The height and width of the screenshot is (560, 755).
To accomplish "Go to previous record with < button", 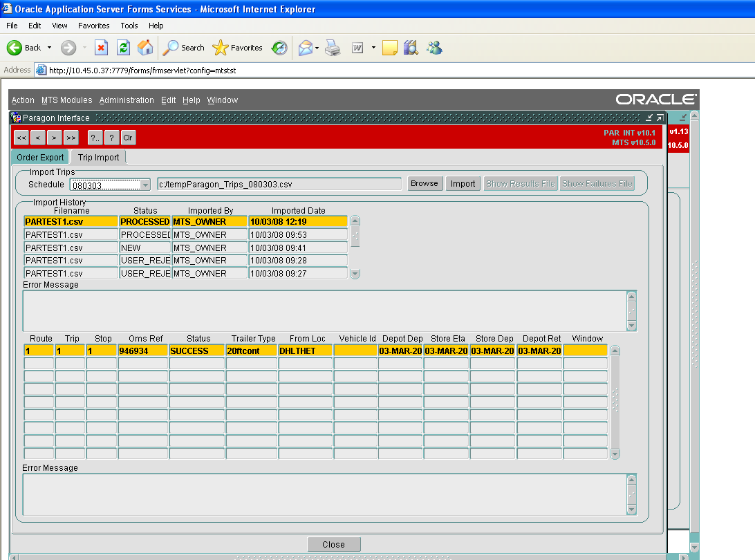I will point(37,138).
